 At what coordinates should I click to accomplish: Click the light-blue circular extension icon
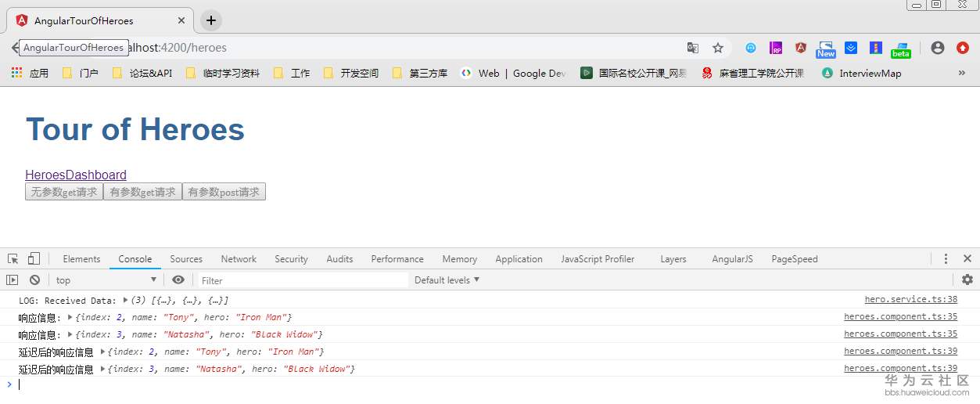pyautogui.click(x=751, y=48)
